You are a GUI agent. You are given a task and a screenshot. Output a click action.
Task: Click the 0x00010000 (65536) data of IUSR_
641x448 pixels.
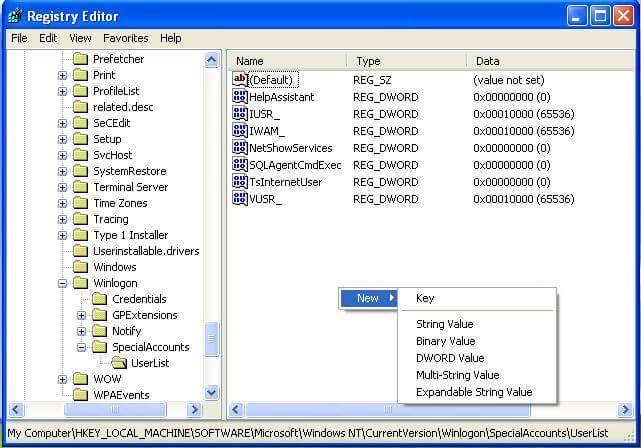[524, 114]
